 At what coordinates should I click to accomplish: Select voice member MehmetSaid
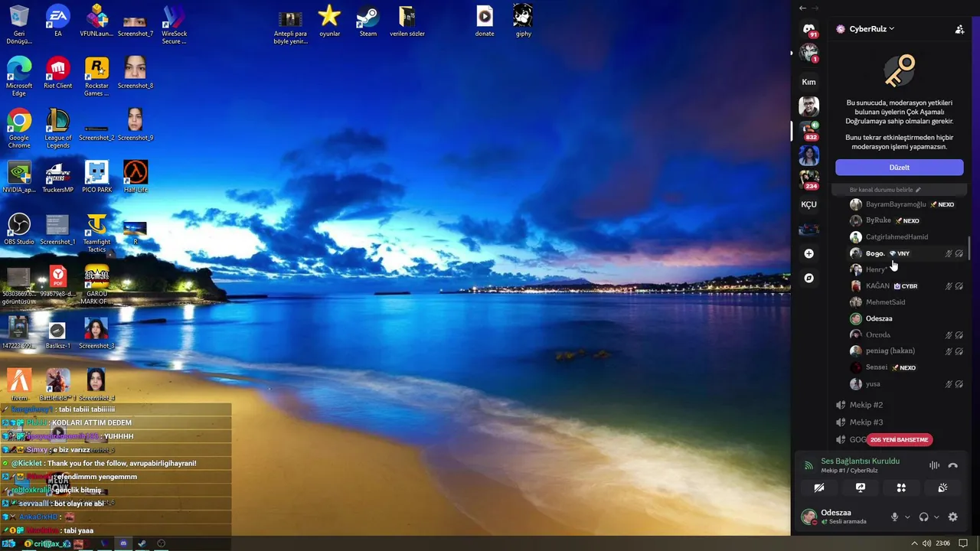click(x=907, y=302)
